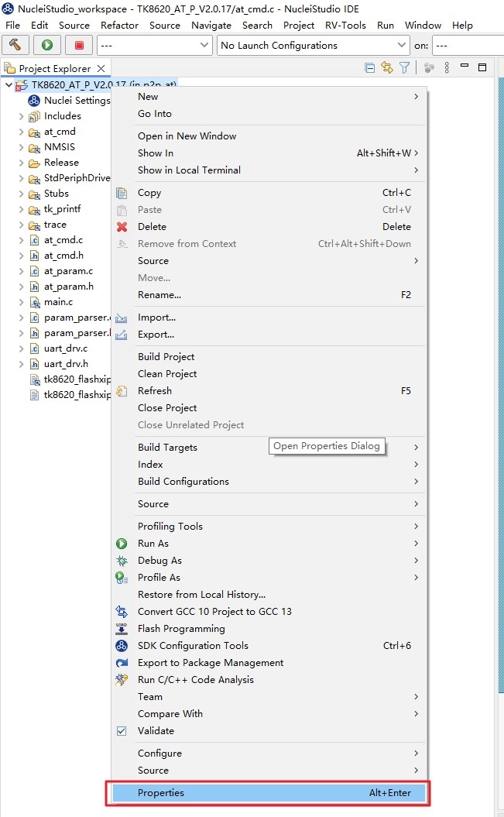
Task: Click the Profile As icon
Action: 122,577
